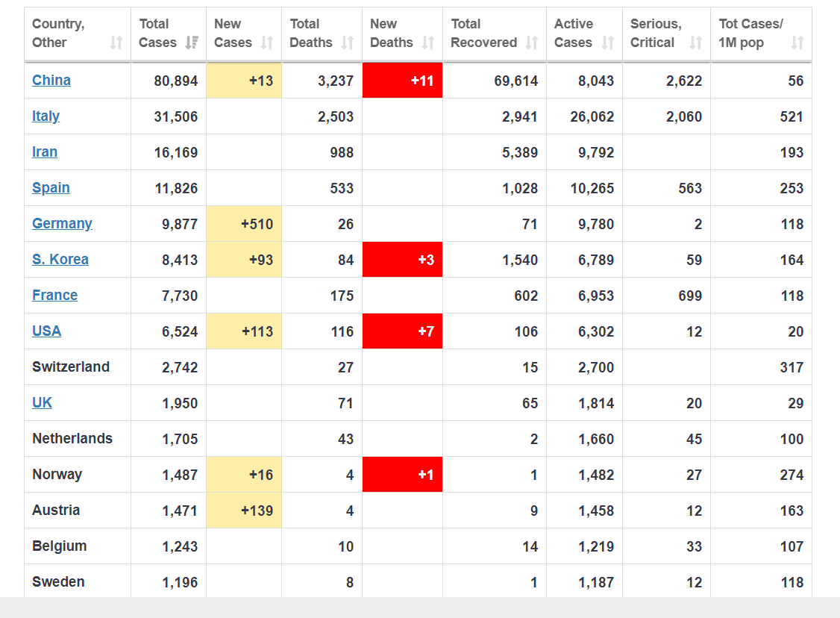
Task: Select China's total cases 80,894
Action: (176, 81)
